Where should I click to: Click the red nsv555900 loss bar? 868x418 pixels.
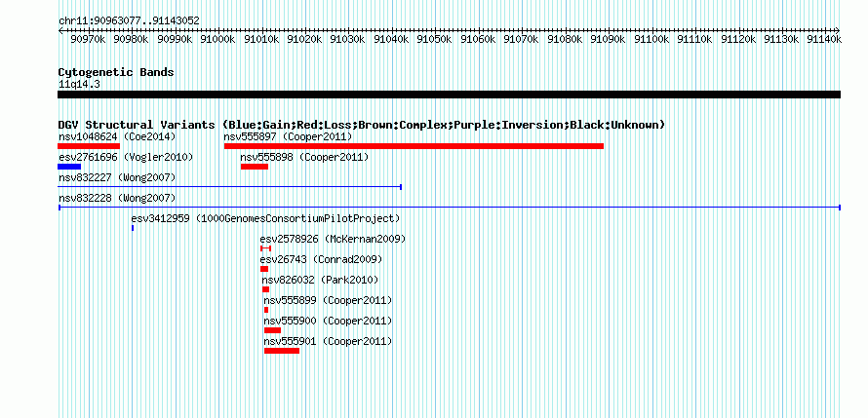click(x=272, y=330)
